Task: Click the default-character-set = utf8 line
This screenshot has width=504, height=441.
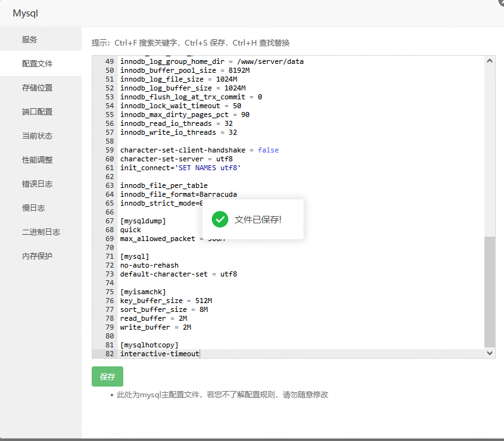Action: [x=178, y=274]
